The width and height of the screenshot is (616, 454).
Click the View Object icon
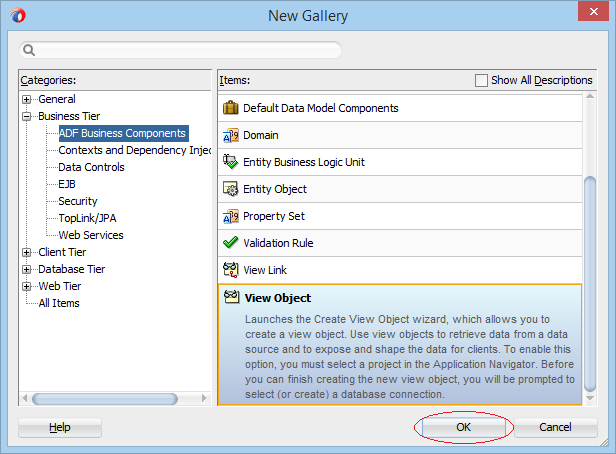click(231, 297)
